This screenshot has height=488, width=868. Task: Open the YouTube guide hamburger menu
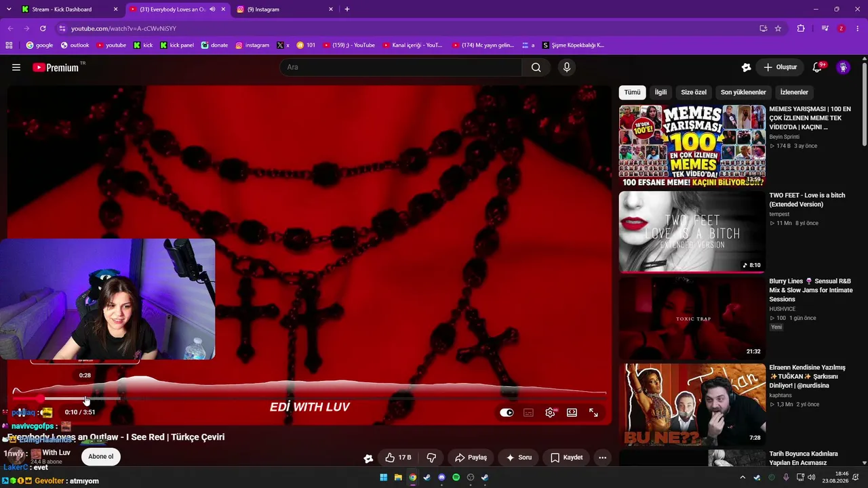coord(16,67)
